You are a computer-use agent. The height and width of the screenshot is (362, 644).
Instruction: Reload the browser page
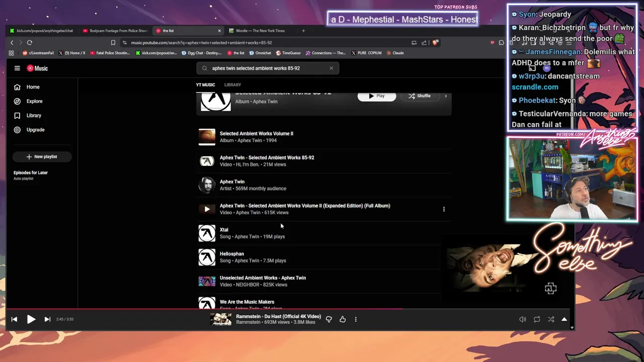[30, 43]
